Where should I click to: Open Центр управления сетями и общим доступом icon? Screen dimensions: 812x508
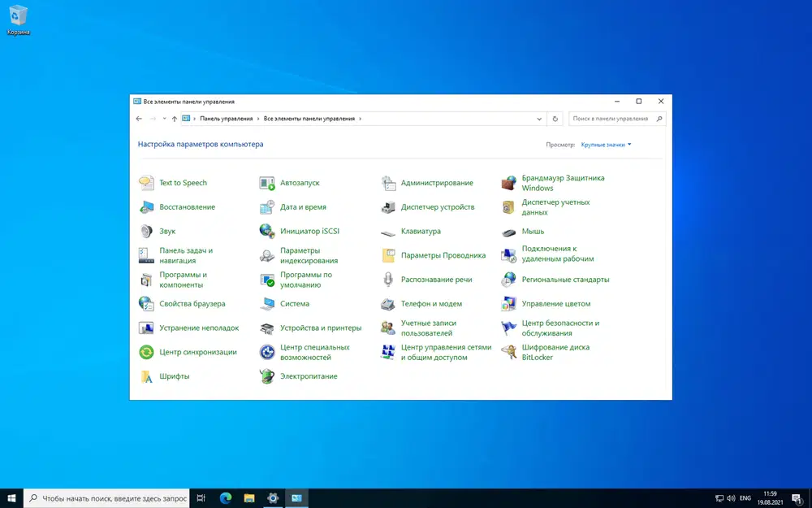pyautogui.click(x=388, y=352)
